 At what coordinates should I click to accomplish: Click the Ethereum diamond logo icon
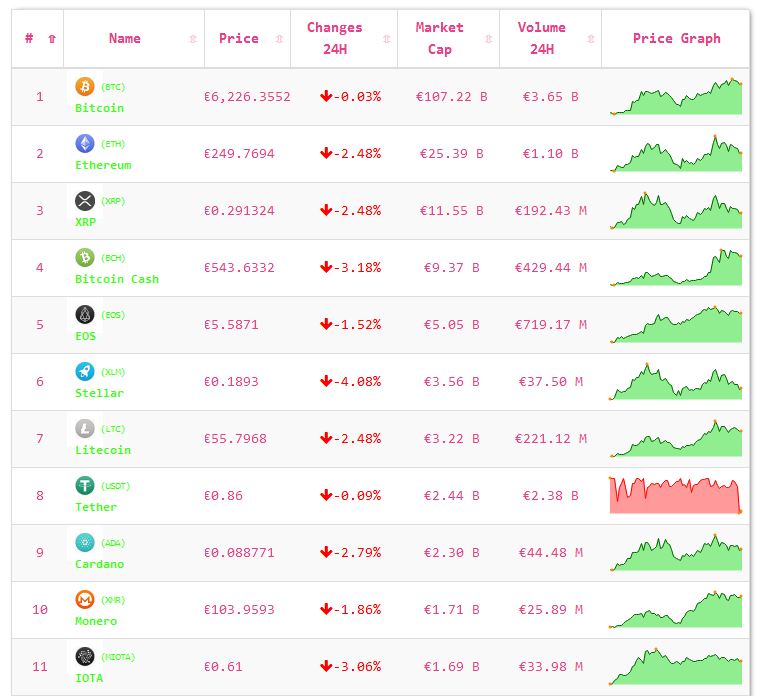[x=85, y=144]
